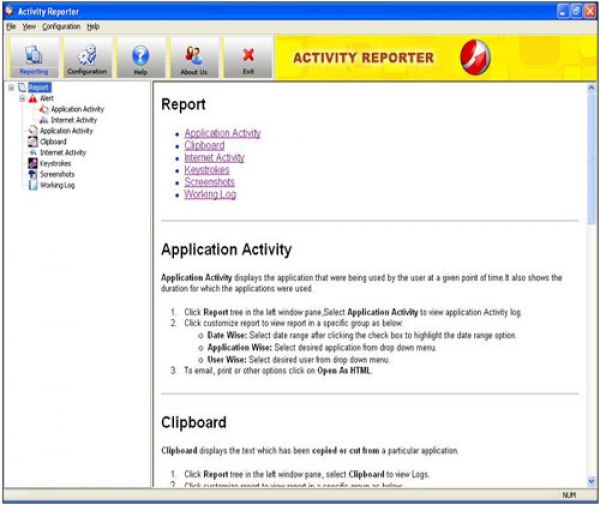The width and height of the screenshot is (600, 505).
Task: Click the red Activity Reporter logo
Action: (475, 57)
